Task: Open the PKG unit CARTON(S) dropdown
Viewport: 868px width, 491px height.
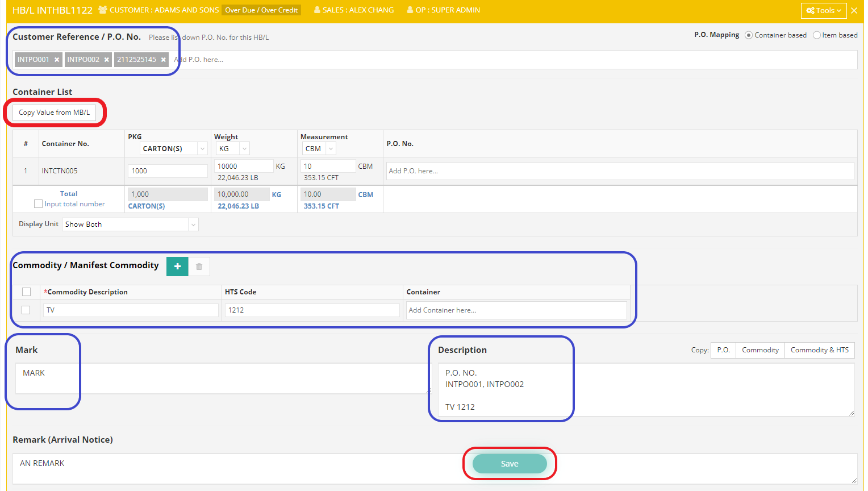Action: click(174, 149)
